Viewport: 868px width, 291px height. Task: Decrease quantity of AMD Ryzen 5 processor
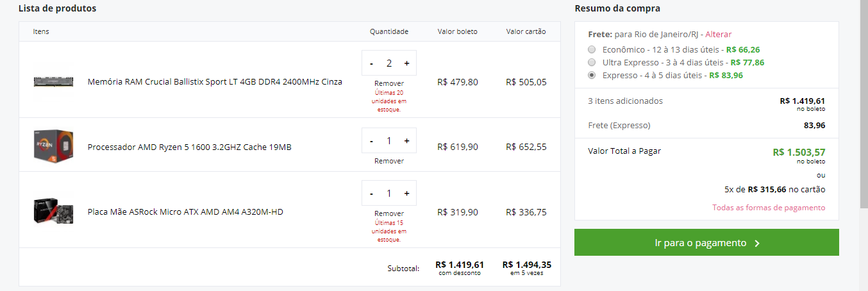coord(372,140)
